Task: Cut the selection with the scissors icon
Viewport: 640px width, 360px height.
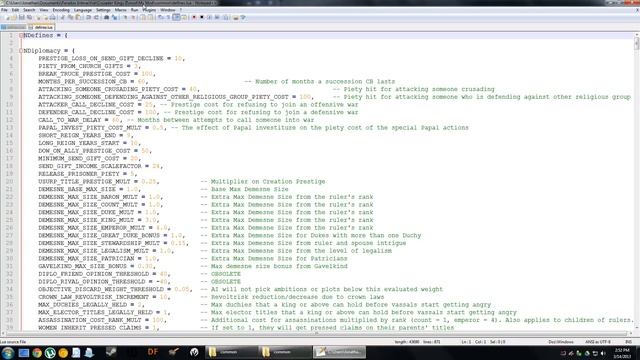Action: point(62,18)
